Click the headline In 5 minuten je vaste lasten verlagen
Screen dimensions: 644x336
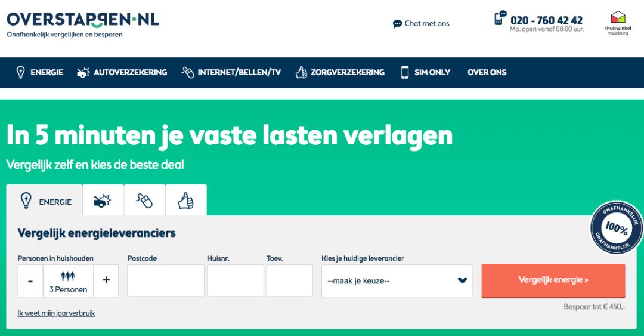(x=230, y=135)
